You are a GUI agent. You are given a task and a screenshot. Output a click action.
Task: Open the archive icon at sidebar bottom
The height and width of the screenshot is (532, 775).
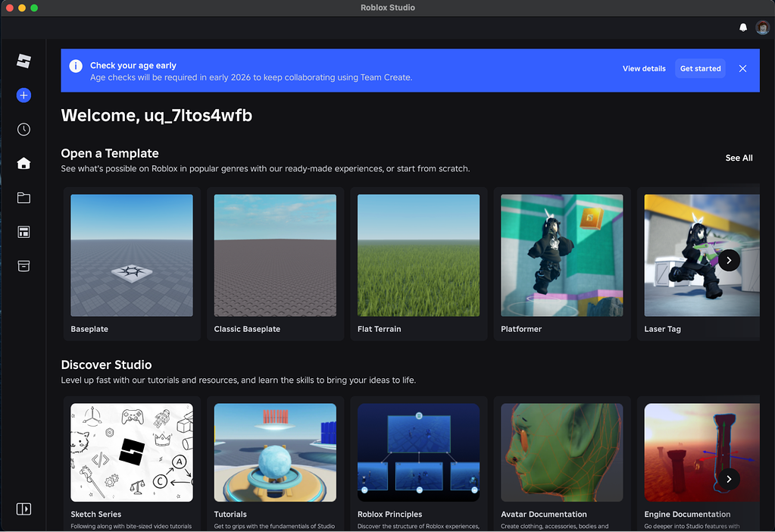pos(23,265)
